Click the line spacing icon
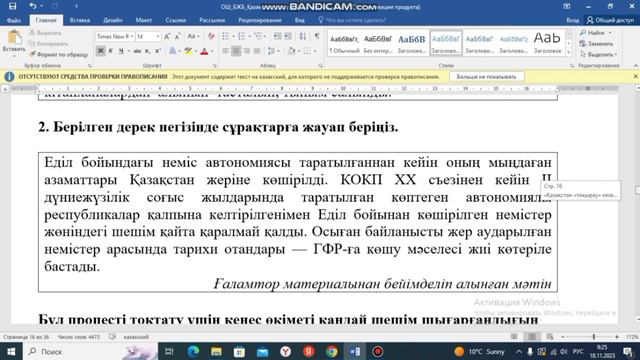The image size is (640, 360). (271, 51)
